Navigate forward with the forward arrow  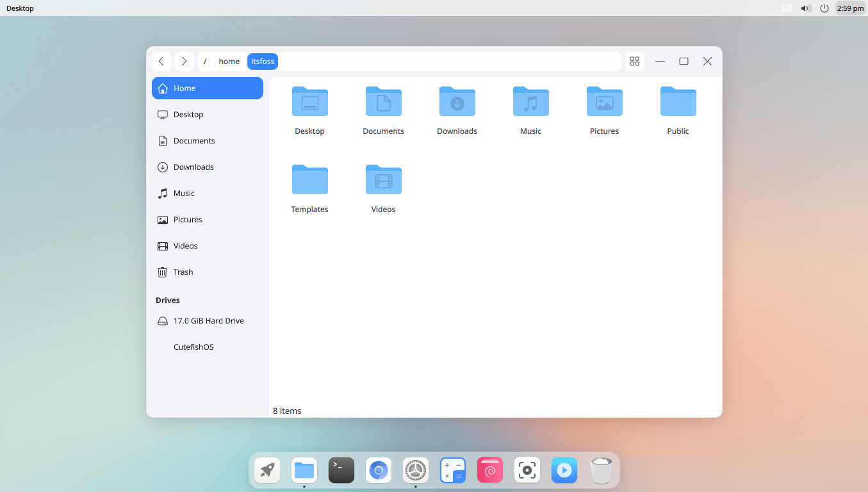tap(184, 61)
